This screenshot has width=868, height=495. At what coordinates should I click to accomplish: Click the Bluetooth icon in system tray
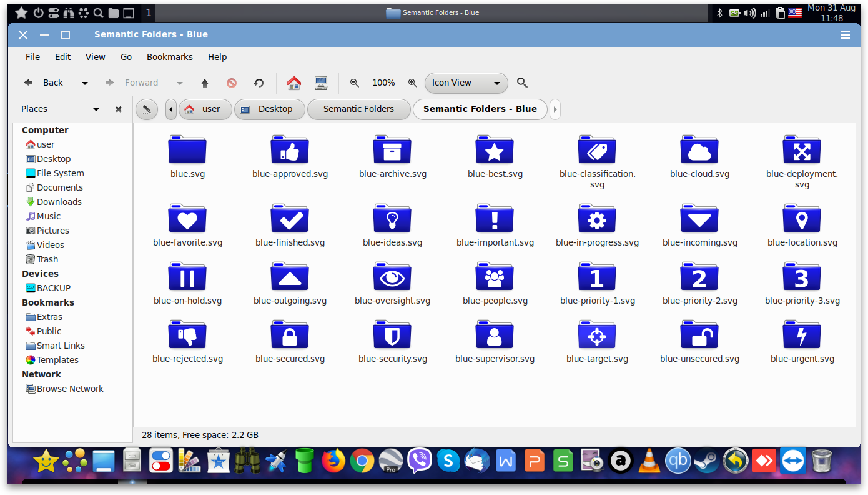pyautogui.click(x=719, y=12)
